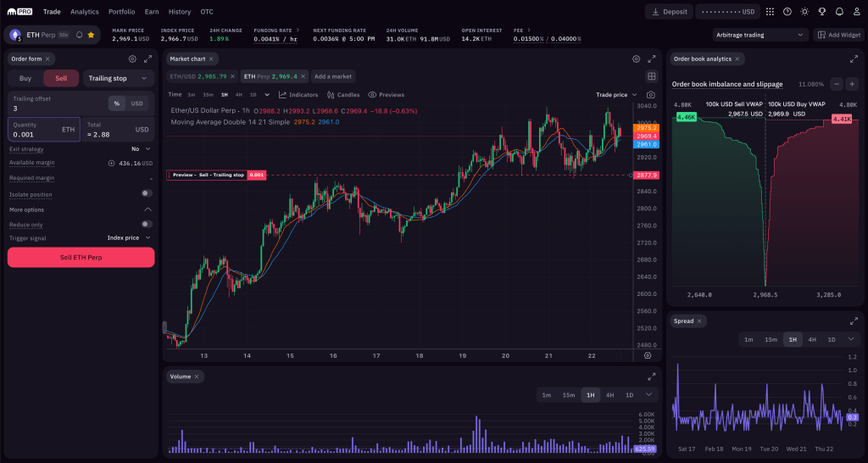
Task: Switch theme using the sun icon
Action: pos(804,12)
